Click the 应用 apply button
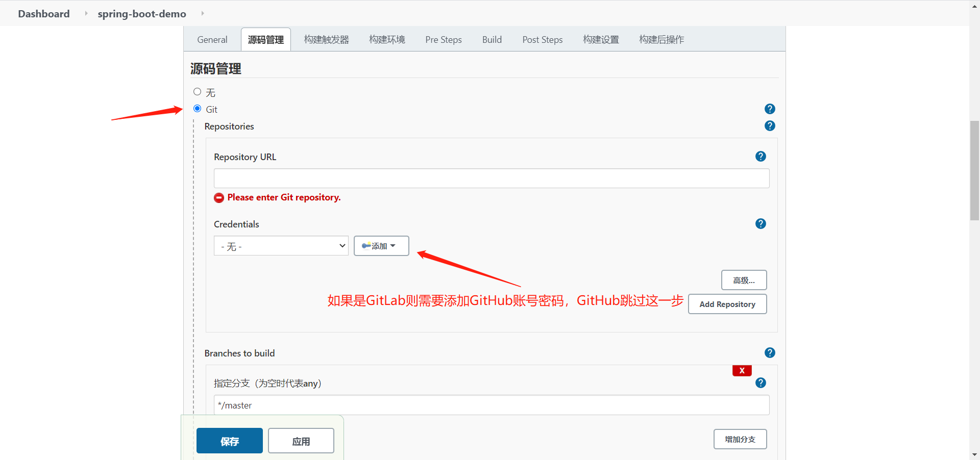 [301, 441]
